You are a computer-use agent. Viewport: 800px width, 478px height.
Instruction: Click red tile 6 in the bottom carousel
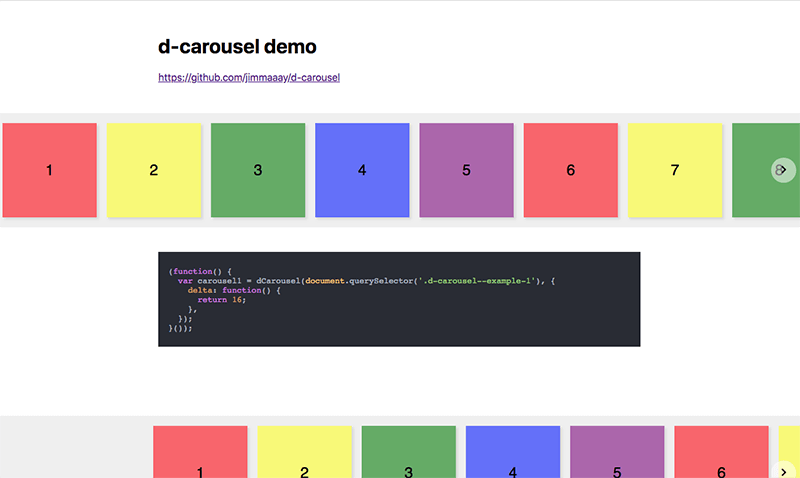(721, 455)
